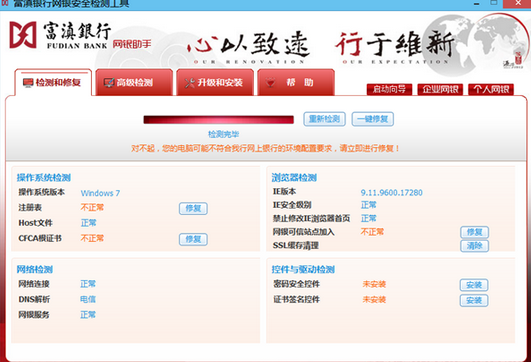Click the 重新检测 button
The height and width of the screenshot is (362, 531).
click(324, 119)
